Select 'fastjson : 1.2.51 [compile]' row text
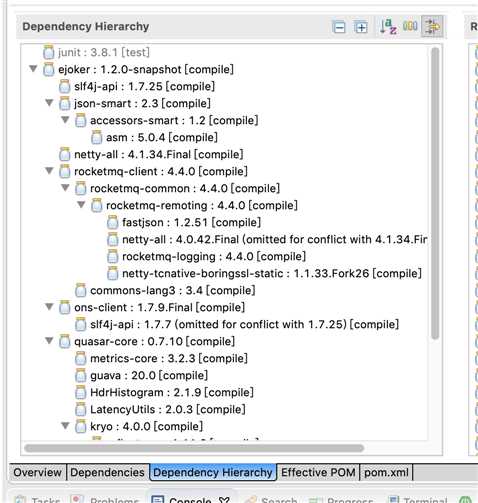 pos(191,222)
